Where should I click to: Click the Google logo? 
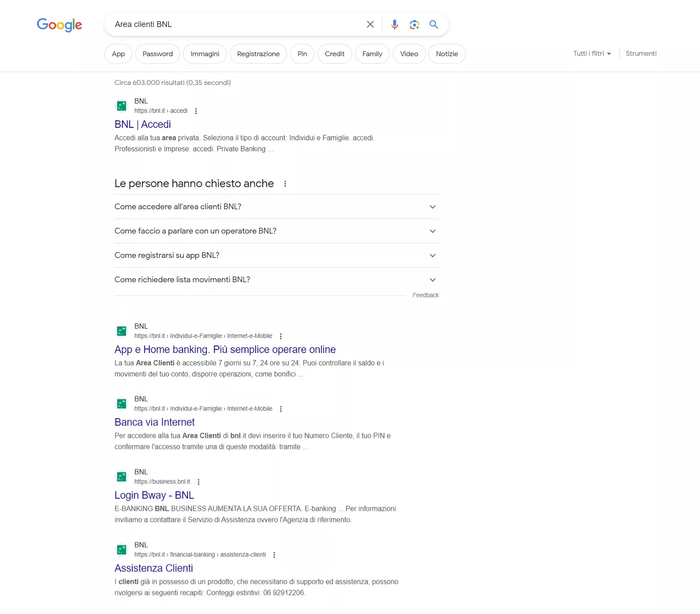[x=59, y=25]
